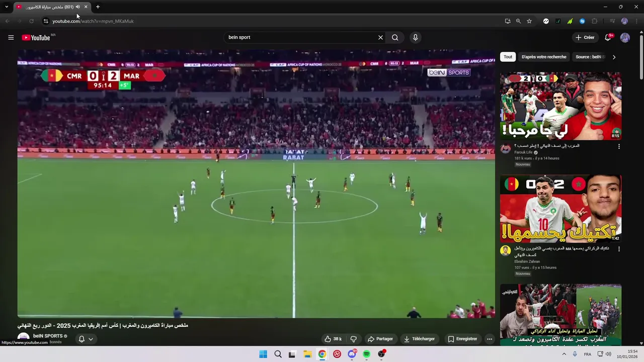Screen dimensions: 644x362
Task: Open more actions ellipsis under video
Action: (489, 339)
